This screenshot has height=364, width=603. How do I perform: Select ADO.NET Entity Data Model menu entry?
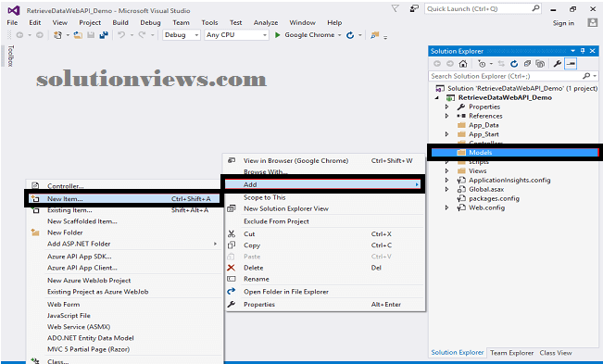[x=91, y=338]
